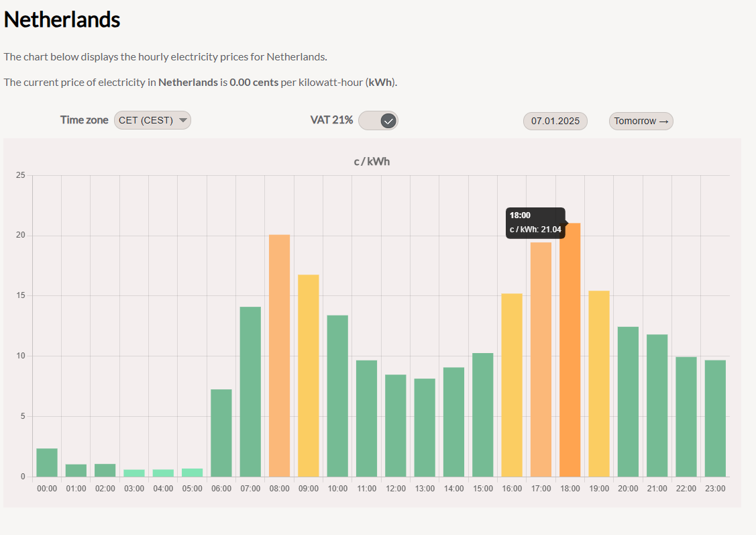Image resolution: width=756 pixels, height=535 pixels.
Task: Select the 16:00 yellow bar
Action: pyautogui.click(x=512, y=385)
